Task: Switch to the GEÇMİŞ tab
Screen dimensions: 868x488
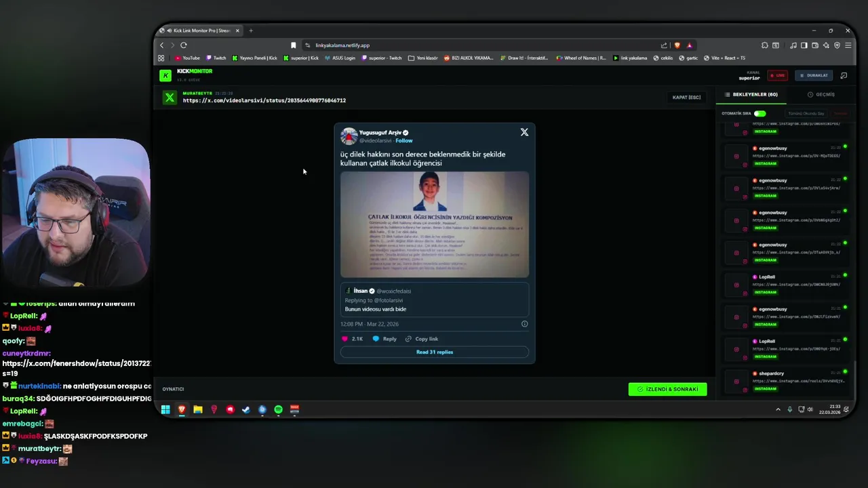Action: (821, 95)
